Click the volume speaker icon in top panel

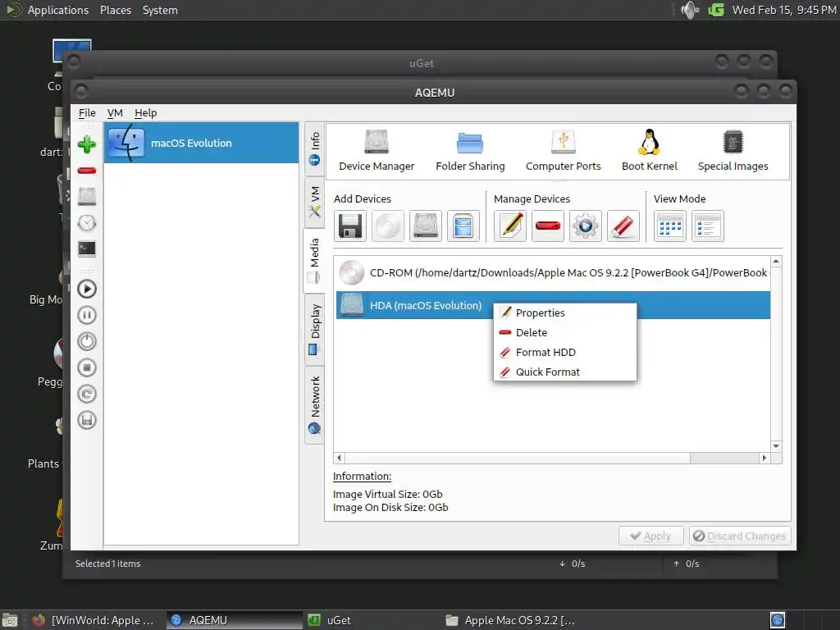pyautogui.click(x=689, y=10)
